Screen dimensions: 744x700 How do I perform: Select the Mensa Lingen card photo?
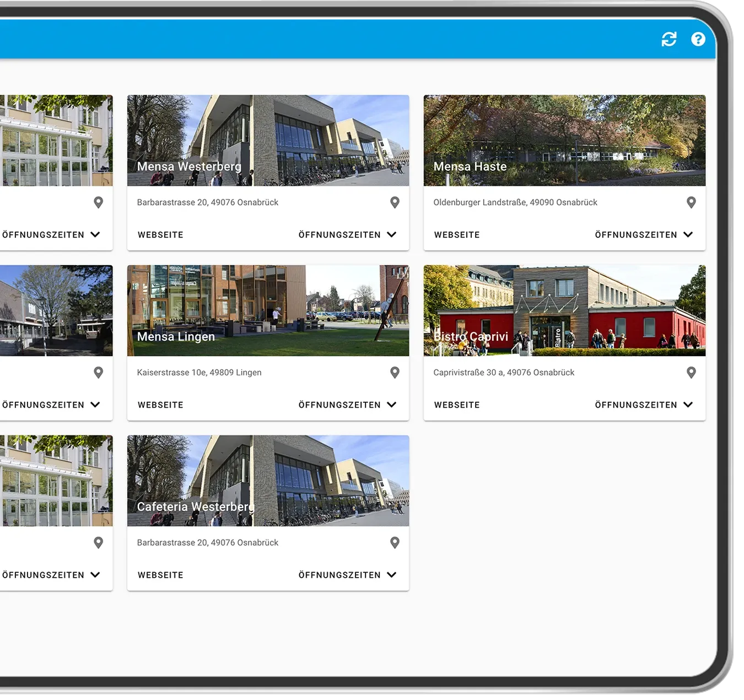pos(268,310)
